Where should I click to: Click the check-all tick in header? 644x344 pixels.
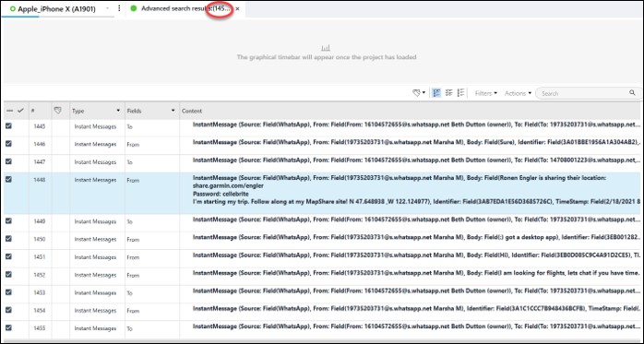[20, 111]
